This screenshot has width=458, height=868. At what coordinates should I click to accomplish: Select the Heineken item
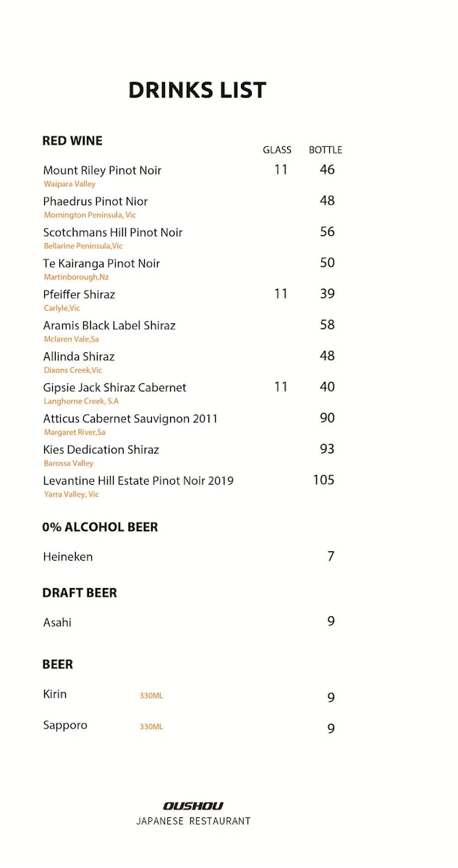pyautogui.click(x=68, y=557)
